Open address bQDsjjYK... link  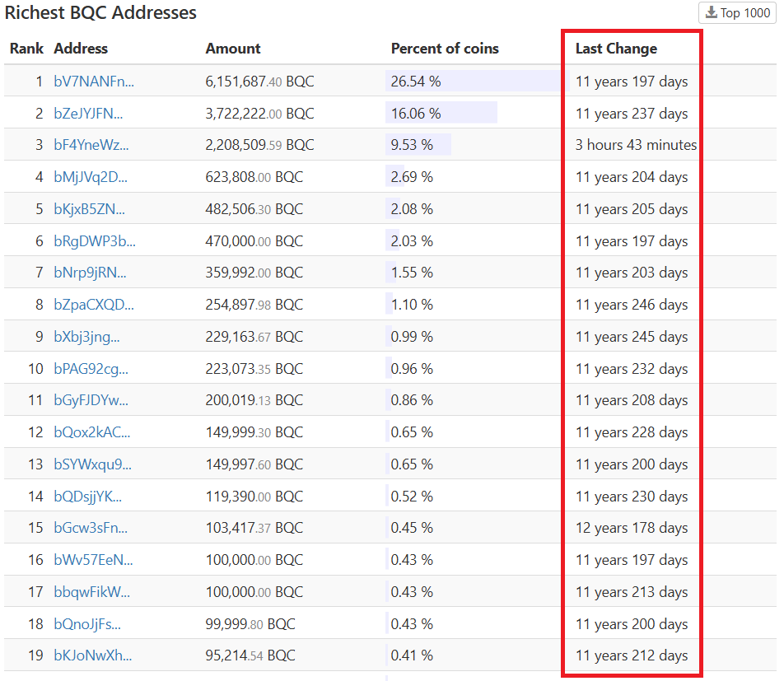(88, 496)
